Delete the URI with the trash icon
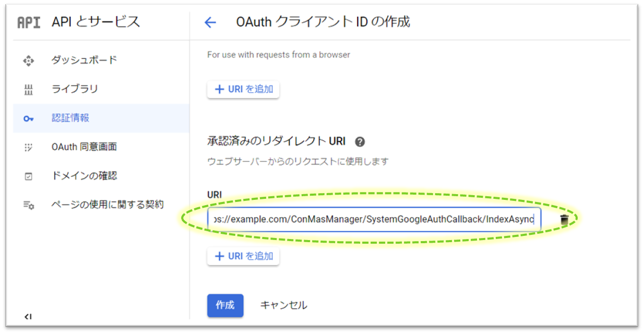 point(564,220)
